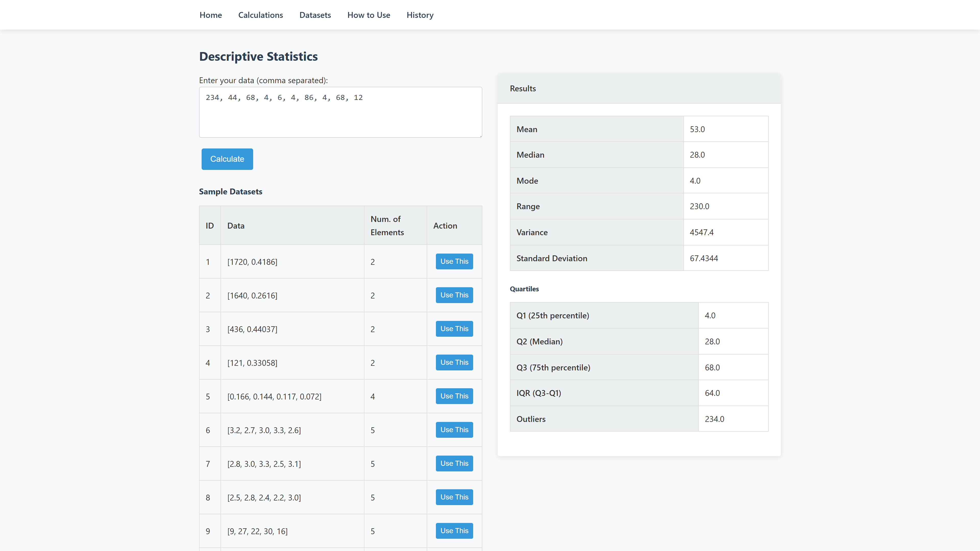Load dataset 5 with four elements

(x=454, y=396)
